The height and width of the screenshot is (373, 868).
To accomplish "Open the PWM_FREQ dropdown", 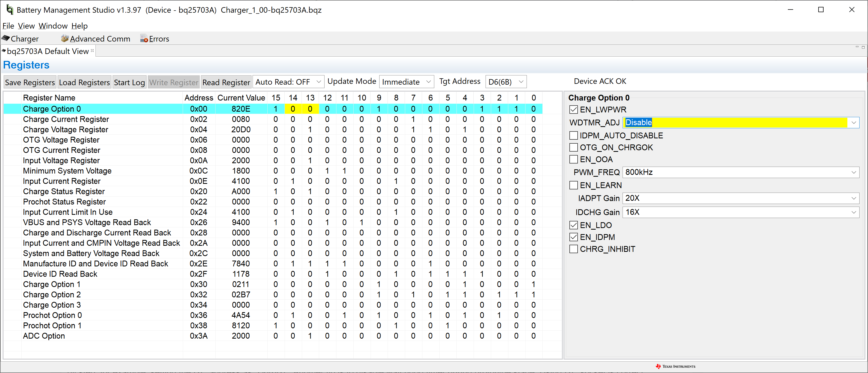I will (x=741, y=172).
